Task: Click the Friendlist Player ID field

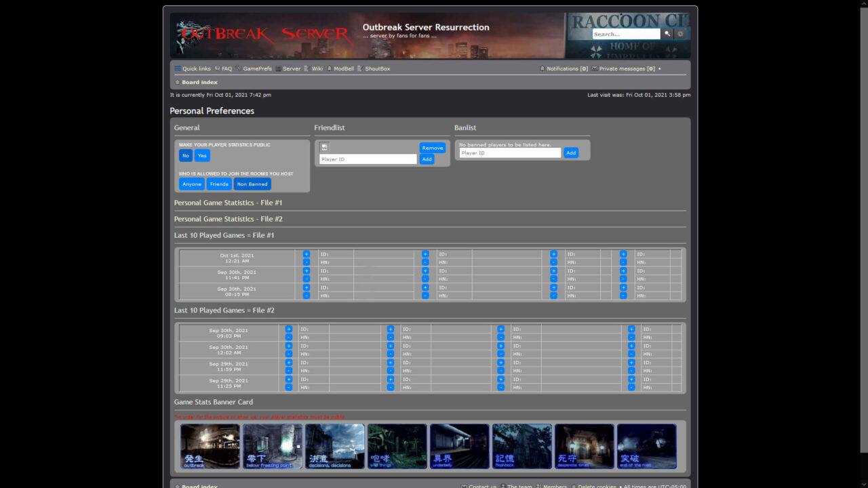Action: pyautogui.click(x=368, y=159)
